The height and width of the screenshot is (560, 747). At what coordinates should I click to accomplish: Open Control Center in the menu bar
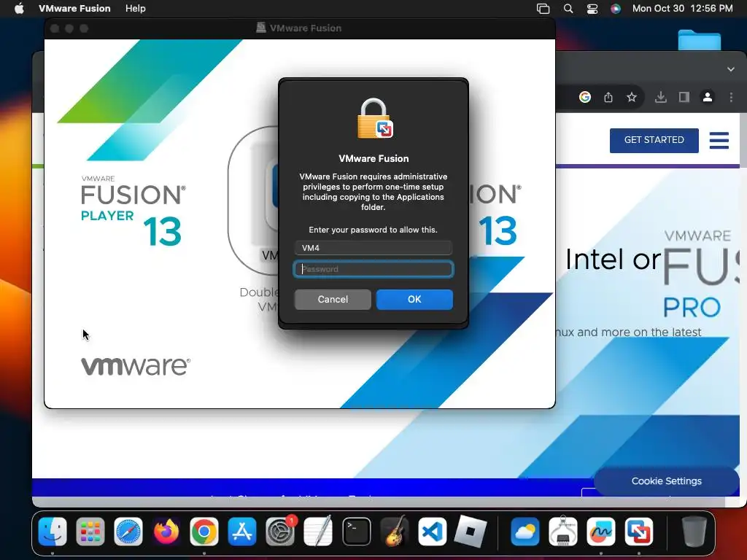coord(592,9)
